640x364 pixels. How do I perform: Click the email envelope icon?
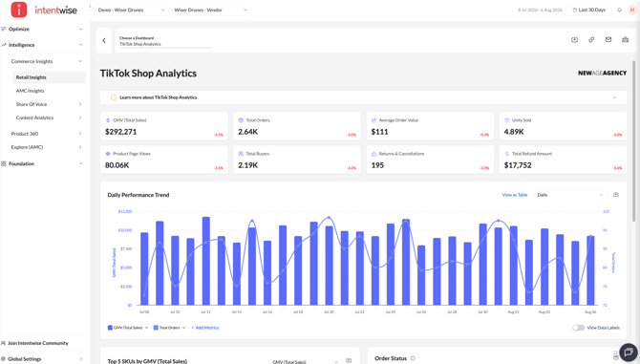click(x=608, y=39)
